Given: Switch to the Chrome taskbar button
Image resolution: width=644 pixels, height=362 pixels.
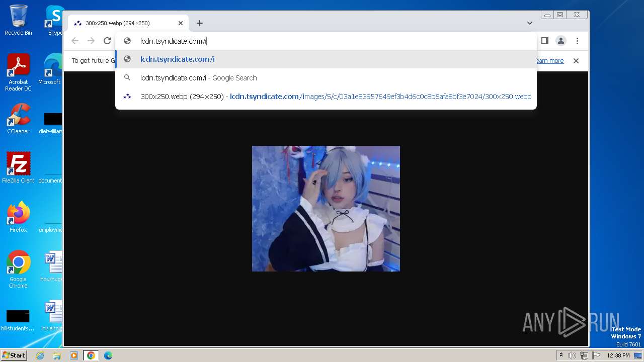Looking at the screenshot, I should [91, 355].
